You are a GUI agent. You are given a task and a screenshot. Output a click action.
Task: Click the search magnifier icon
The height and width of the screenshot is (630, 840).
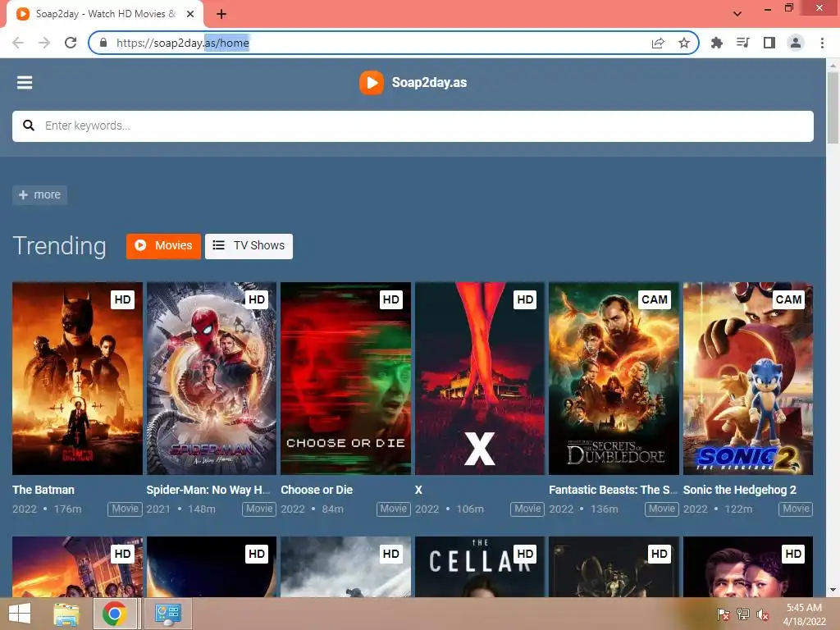[29, 126]
